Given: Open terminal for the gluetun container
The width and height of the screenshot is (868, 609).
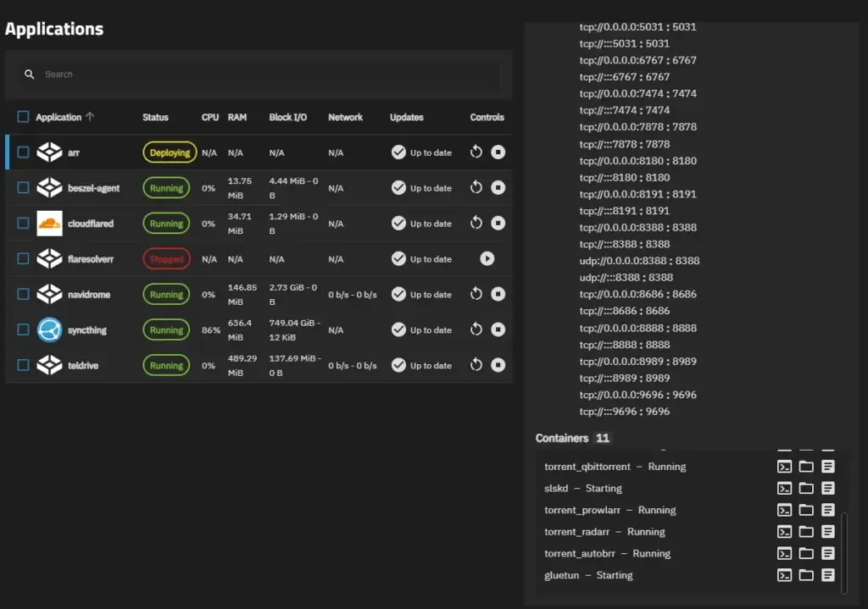Looking at the screenshot, I should (784, 575).
